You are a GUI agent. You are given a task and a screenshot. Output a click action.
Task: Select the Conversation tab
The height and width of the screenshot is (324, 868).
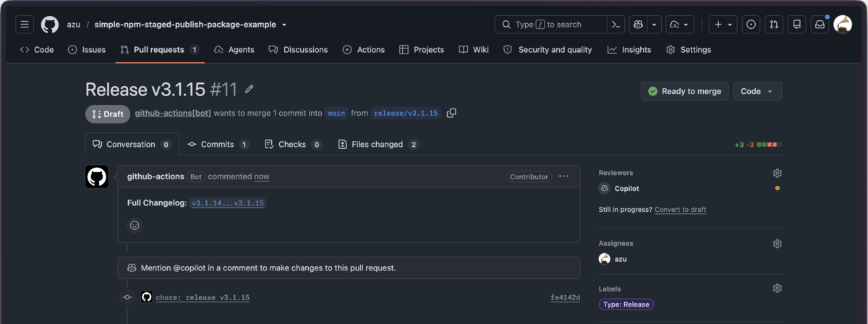pos(132,145)
